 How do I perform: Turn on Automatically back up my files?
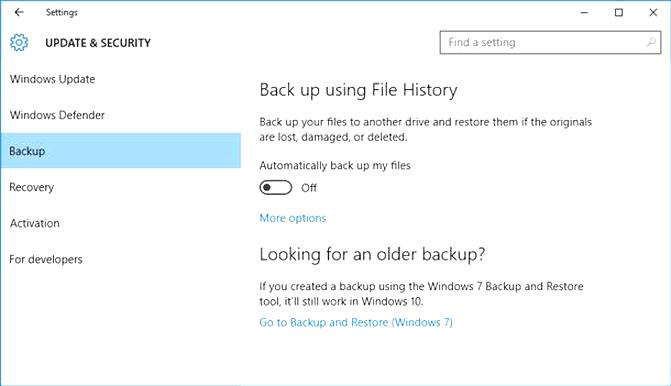point(276,187)
